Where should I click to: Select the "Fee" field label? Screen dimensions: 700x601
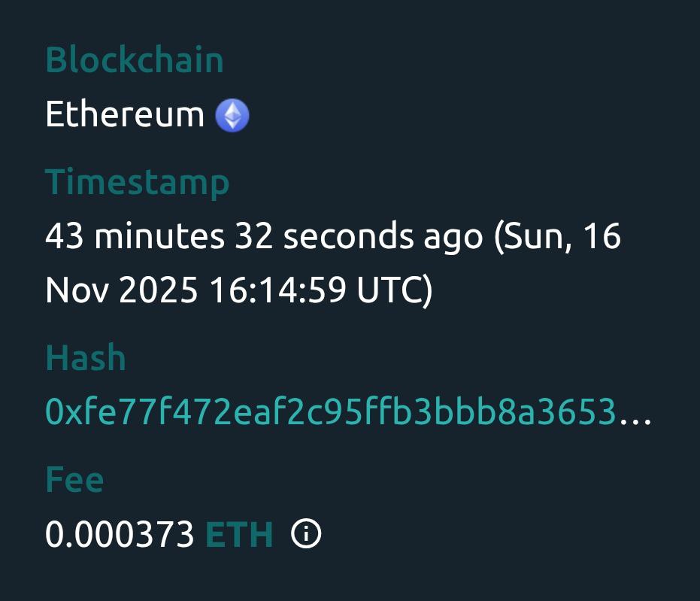(x=74, y=480)
